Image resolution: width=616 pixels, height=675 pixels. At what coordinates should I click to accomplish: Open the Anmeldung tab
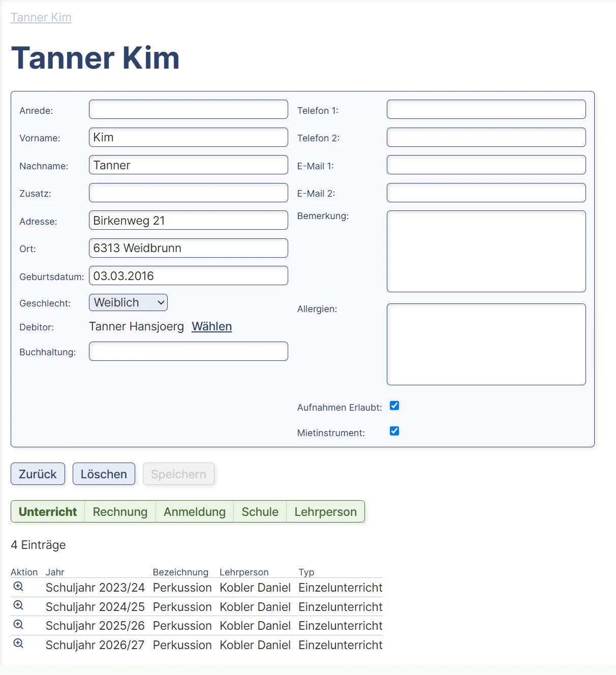[195, 511]
